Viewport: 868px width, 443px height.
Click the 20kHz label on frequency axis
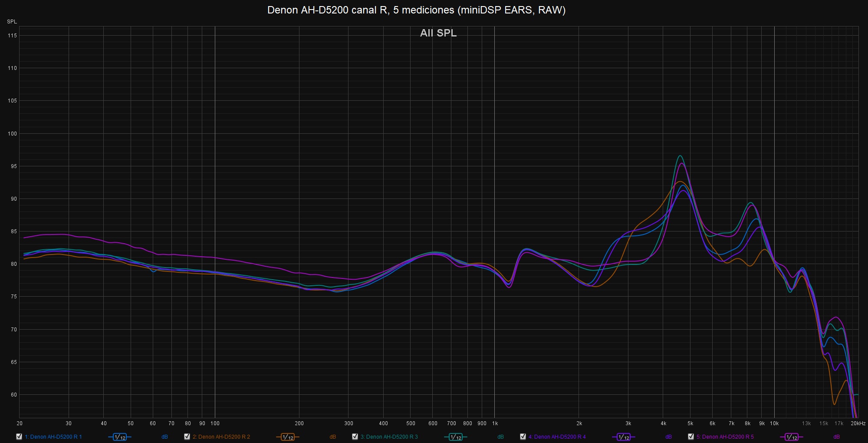click(858, 423)
